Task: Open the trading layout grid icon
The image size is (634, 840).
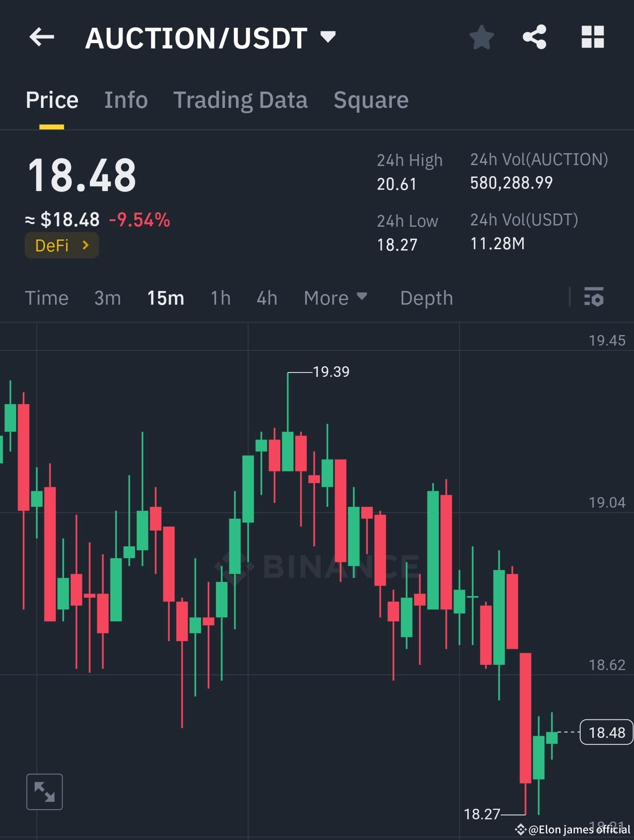Action: [x=592, y=37]
